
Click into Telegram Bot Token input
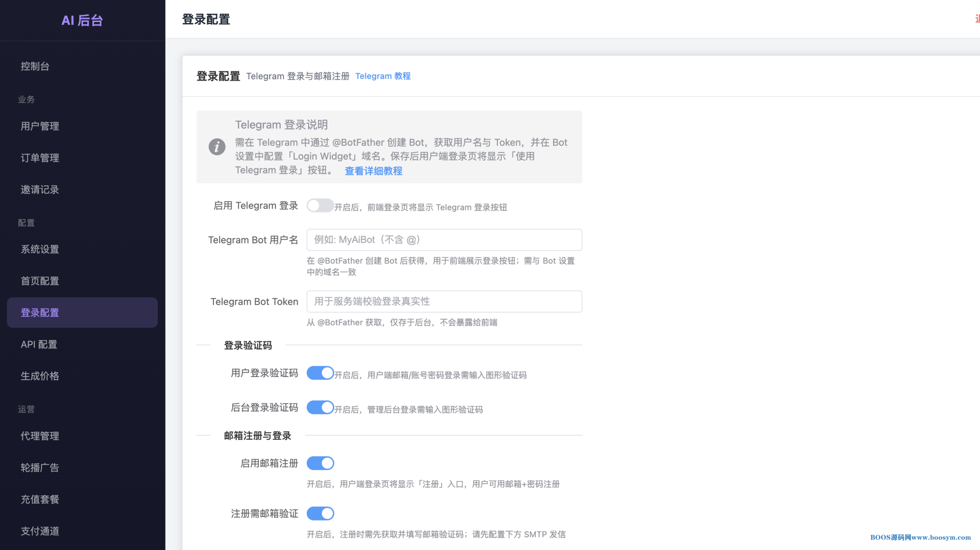point(444,302)
